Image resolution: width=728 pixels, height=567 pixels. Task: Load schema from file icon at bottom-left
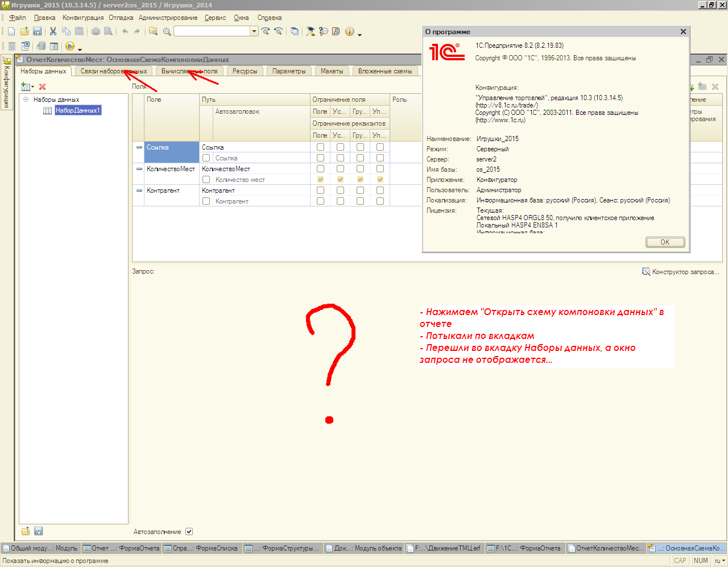26,531
